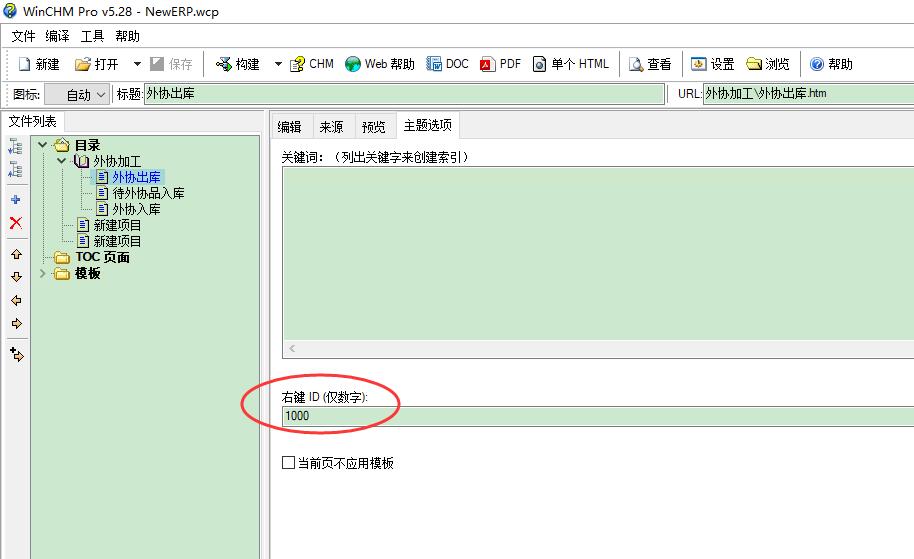This screenshot has height=559, width=914.
Task: Click the CHM output button
Action: coord(312,64)
